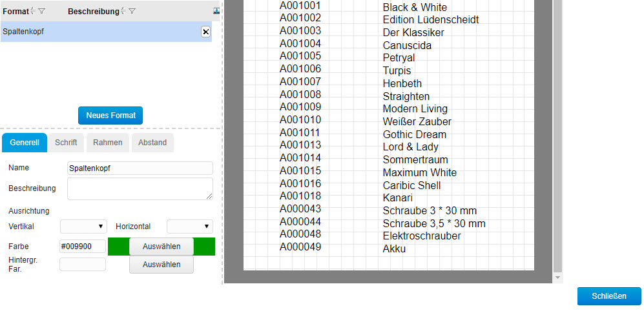Click Auswählen for Farbe
The image size is (644, 313).
point(161,247)
